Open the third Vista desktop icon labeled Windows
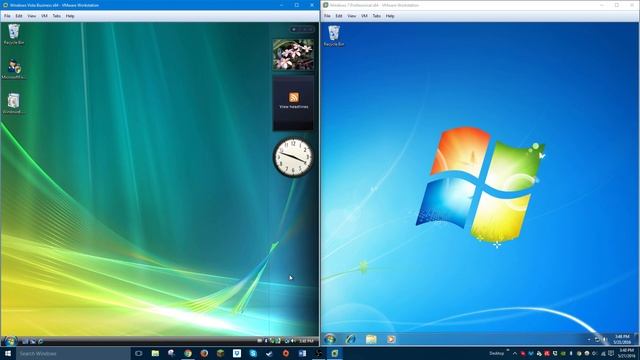 pos(14,103)
